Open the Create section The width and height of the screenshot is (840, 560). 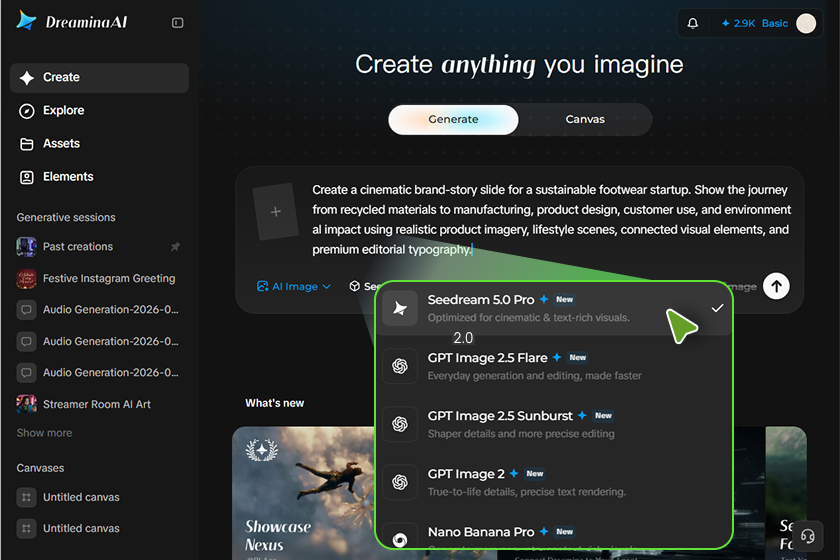pos(100,78)
